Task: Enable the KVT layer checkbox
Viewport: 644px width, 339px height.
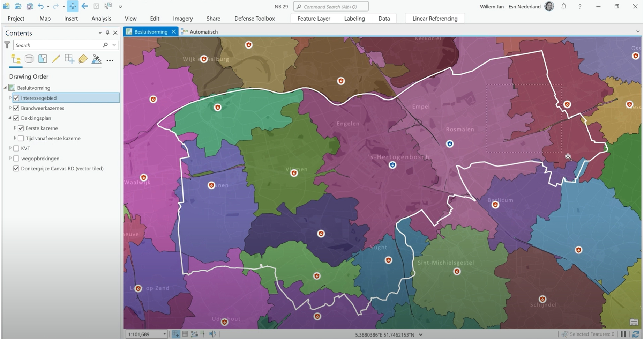Action: point(16,148)
